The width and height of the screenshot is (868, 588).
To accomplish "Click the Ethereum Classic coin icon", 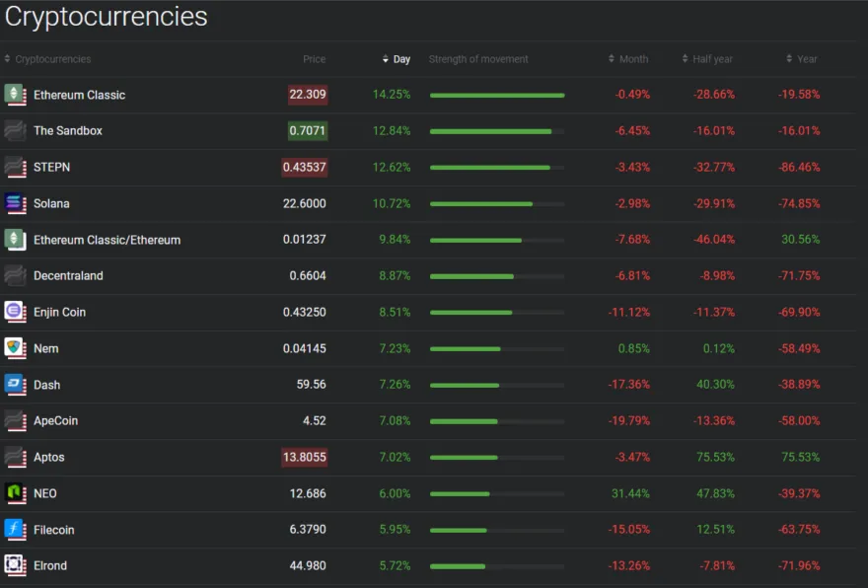I will (x=15, y=95).
